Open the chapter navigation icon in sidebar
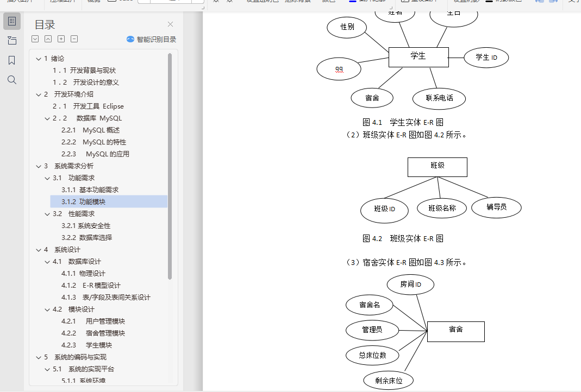Viewport: 581px width, 392px height. pos(12,40)
